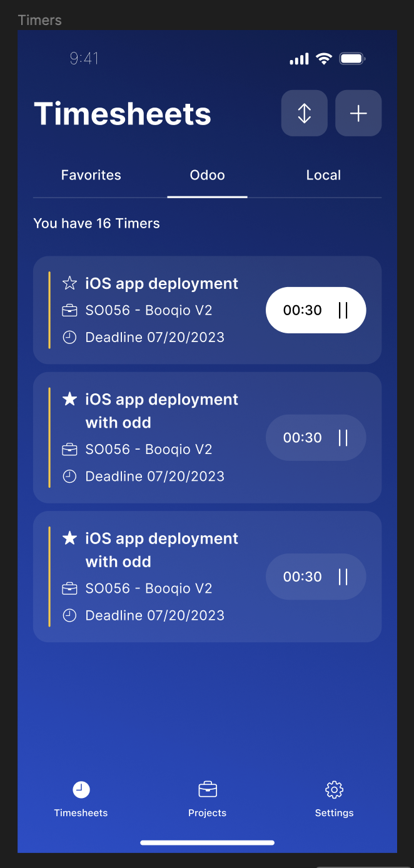Screen dimensions: 414x868
Task: Unstar the third timer card
Action: coord(69,538)
